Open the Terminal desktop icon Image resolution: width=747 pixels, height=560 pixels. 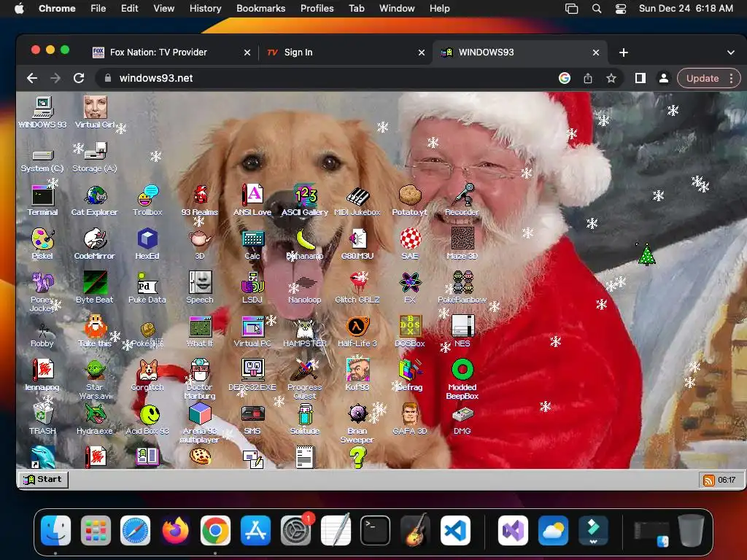click(x=42, y=201)
